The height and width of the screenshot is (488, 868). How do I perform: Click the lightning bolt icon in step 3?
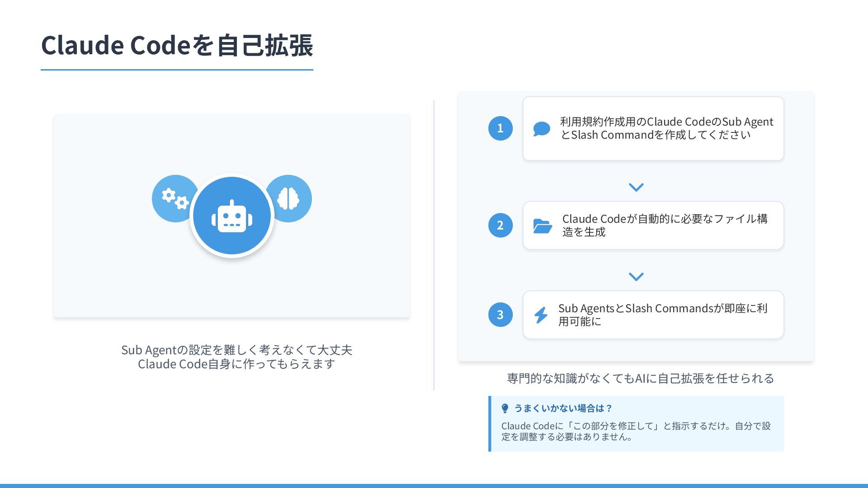tap(541, 315)
